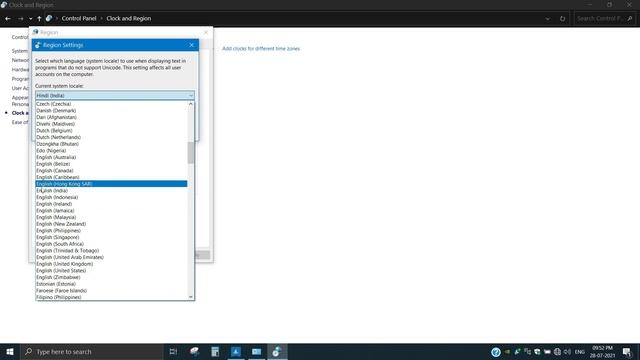Open 'Add clocks for different time zones'
The width and height of the screenshot is (640, 360).
261,49
